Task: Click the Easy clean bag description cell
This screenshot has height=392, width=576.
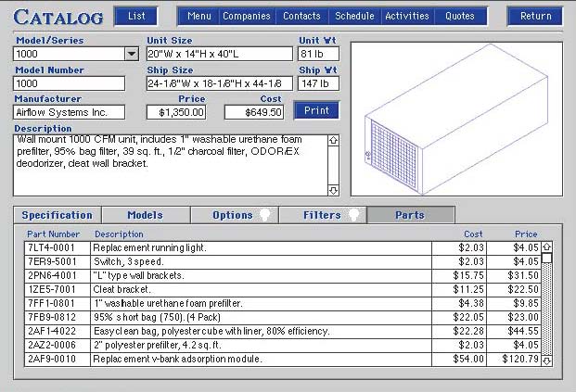Action: 261,332
